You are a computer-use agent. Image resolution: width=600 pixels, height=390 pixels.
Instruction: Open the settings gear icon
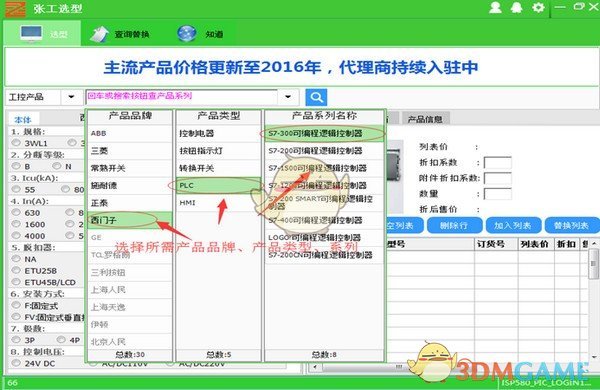coord(538,8)
